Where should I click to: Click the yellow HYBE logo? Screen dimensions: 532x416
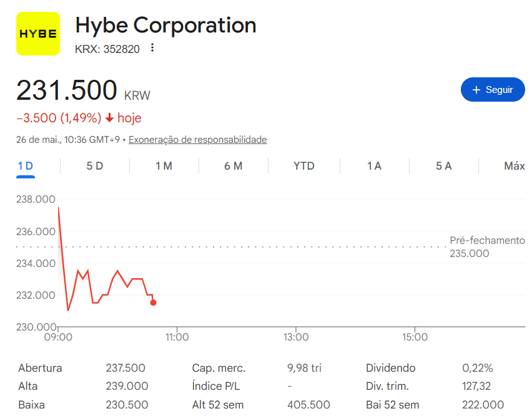tap(38, 34)
